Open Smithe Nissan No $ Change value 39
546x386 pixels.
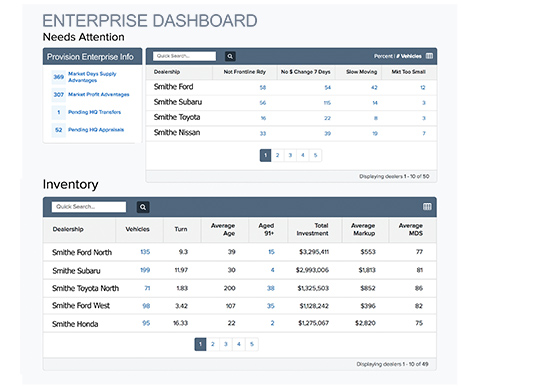coord(327,134)
